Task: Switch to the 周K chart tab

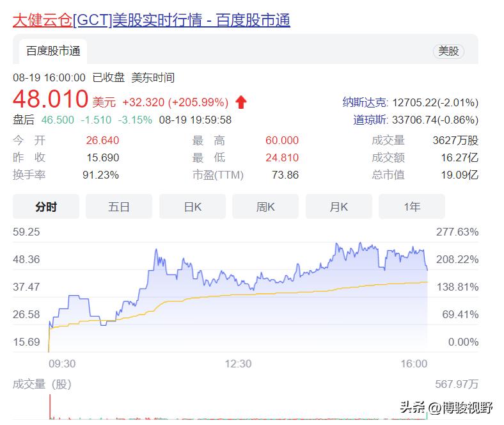Action: coord(265,207)
